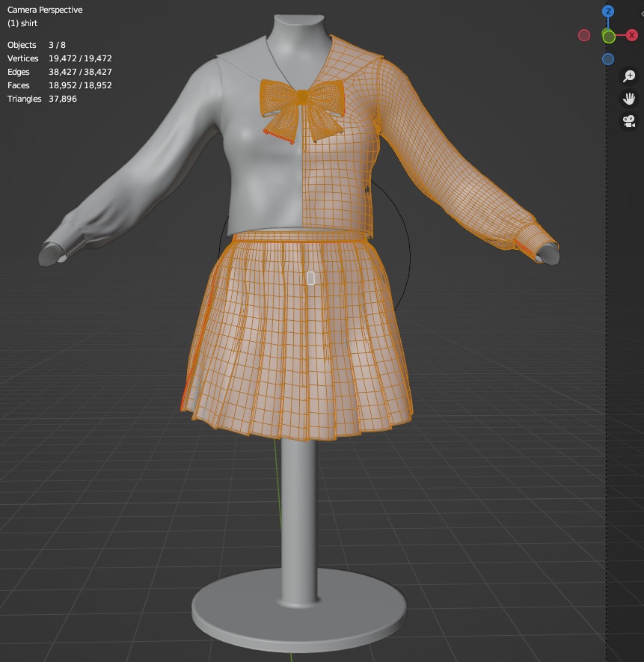Click the Z axis ball on the gizmo

[607, 11]
